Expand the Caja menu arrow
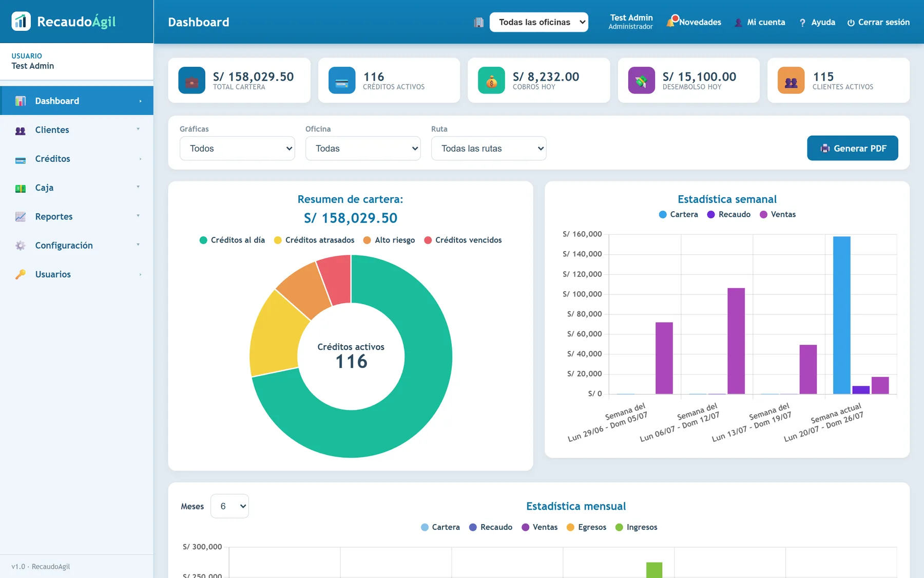 (138, 187)
